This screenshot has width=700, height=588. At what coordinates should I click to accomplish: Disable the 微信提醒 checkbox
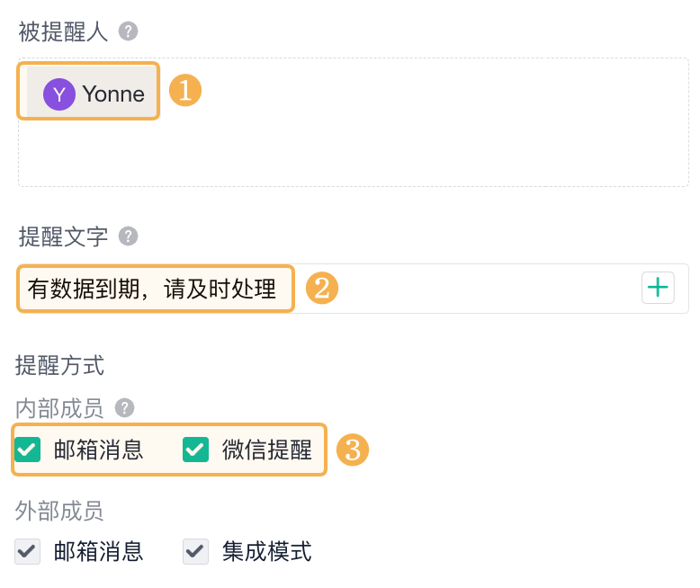click(195, 450)
